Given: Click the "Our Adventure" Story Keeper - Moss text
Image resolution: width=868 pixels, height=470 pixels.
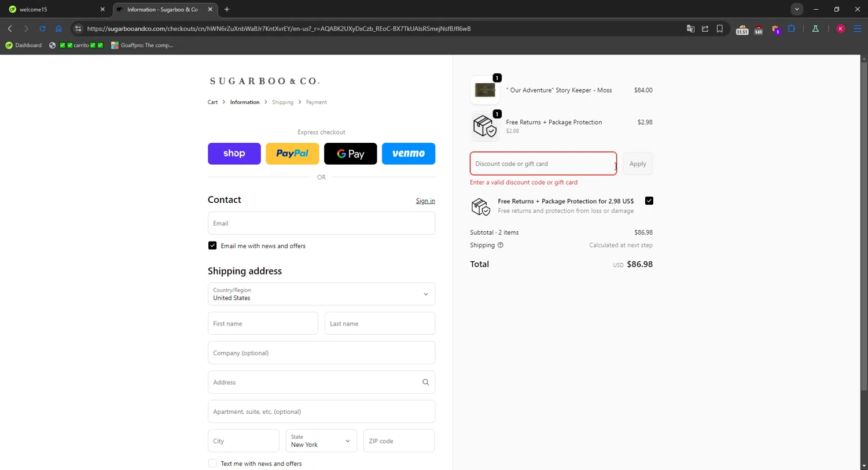Looking at the screenshot, I should (x=559, y=90).
